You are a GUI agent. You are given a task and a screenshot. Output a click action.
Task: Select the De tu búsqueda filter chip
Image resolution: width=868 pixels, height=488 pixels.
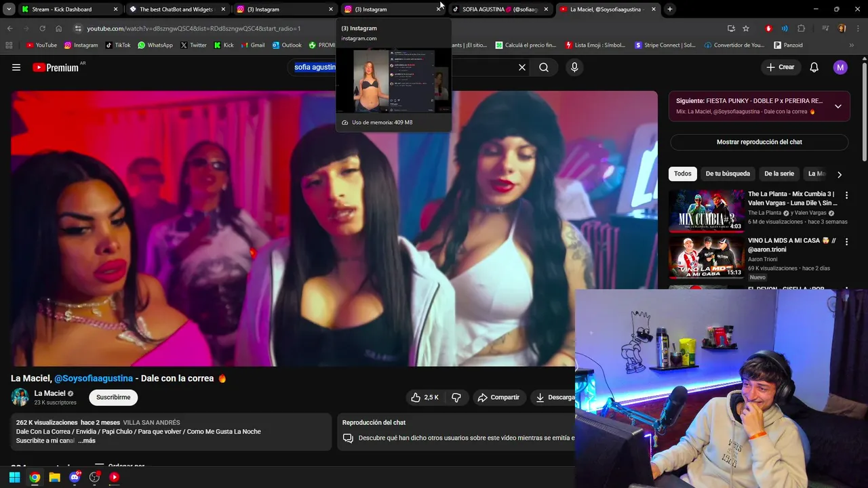(728, 174)
